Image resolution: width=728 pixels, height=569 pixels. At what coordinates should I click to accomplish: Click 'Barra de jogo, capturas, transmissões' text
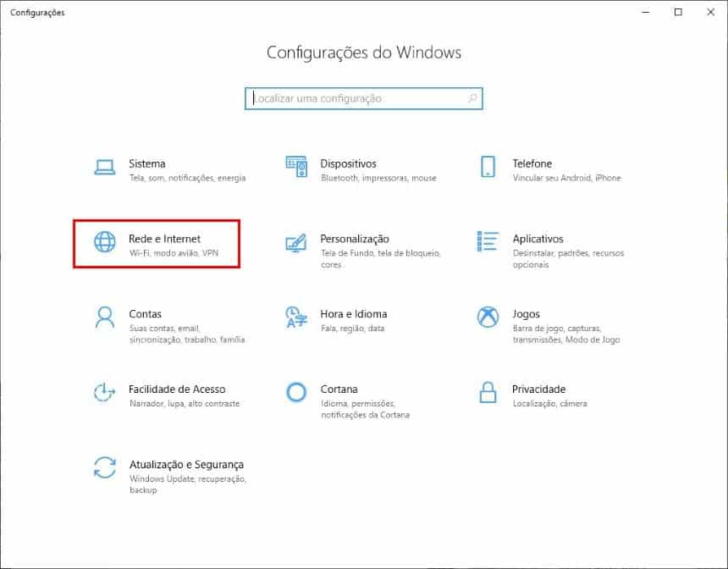[566, 334]
